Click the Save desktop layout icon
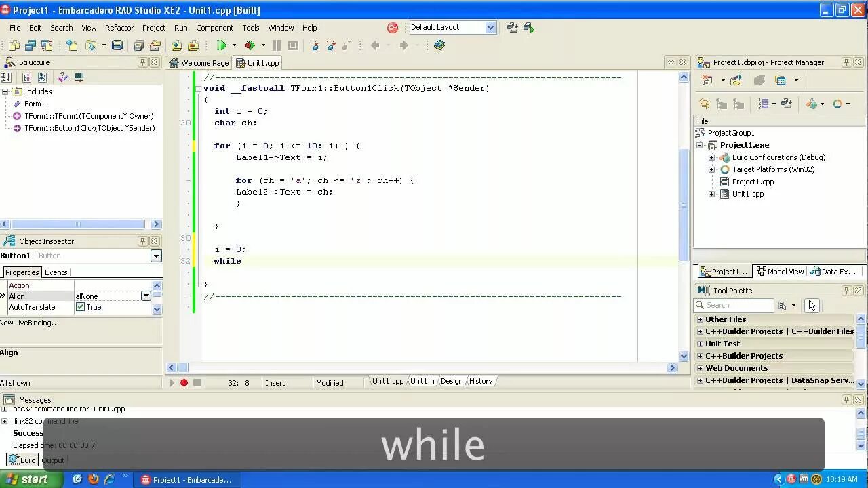 (513, 28)
